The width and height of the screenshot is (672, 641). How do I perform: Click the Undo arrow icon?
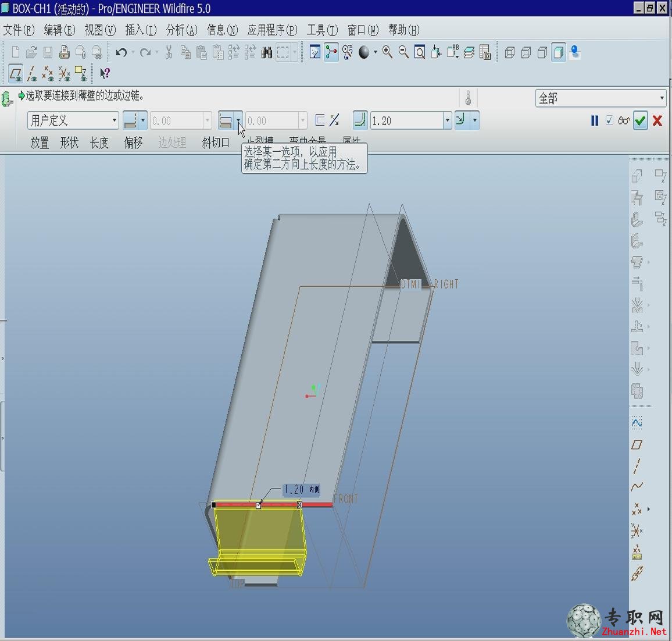click(x=121, y=52)
